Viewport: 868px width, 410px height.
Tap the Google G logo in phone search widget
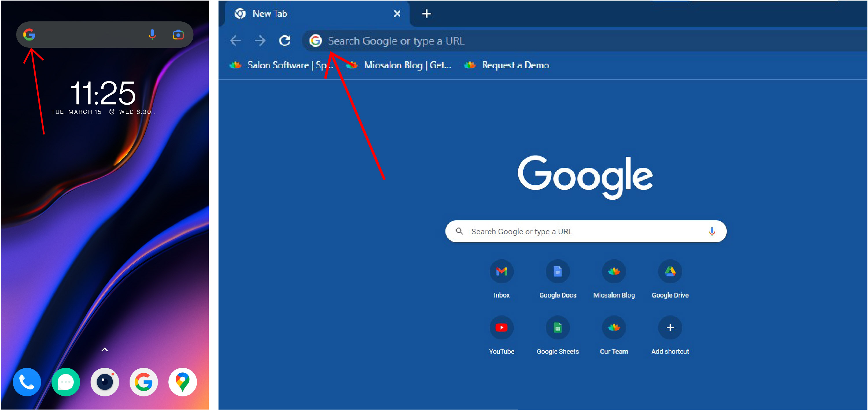pos(29,34)
